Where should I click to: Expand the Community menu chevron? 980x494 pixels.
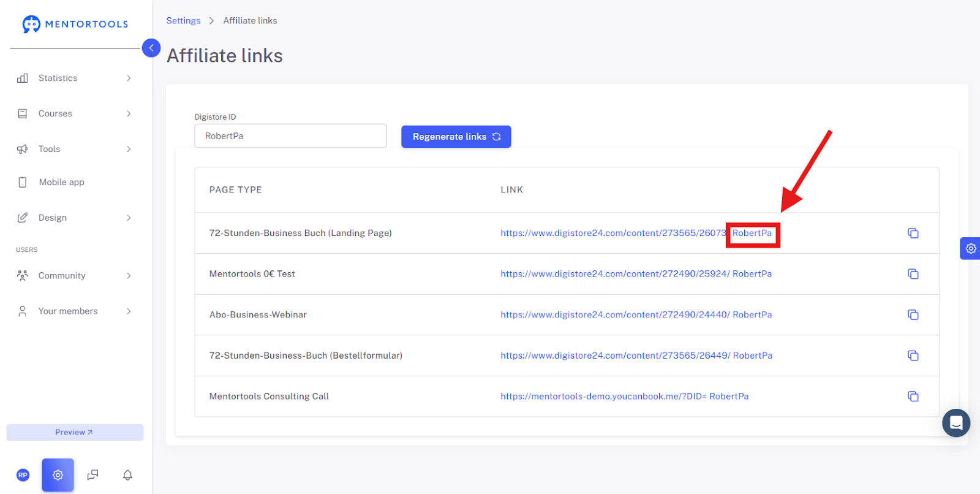[x=129, y=276]
